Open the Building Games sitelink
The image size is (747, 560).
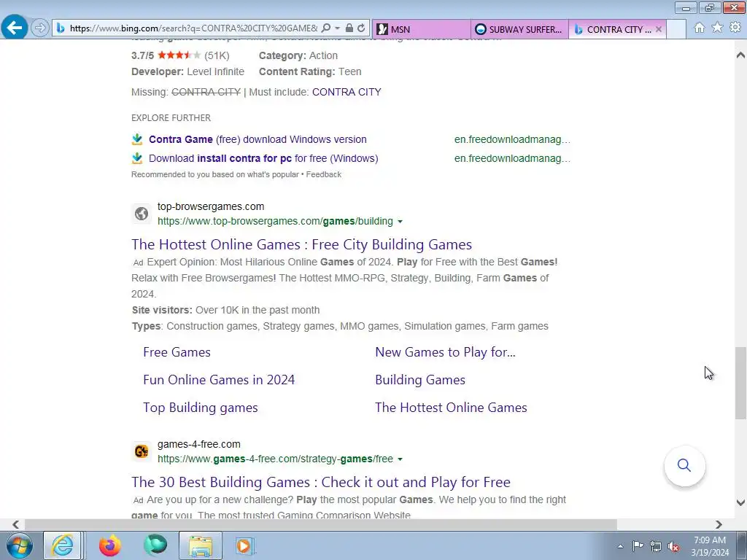(x=420, y=379)
